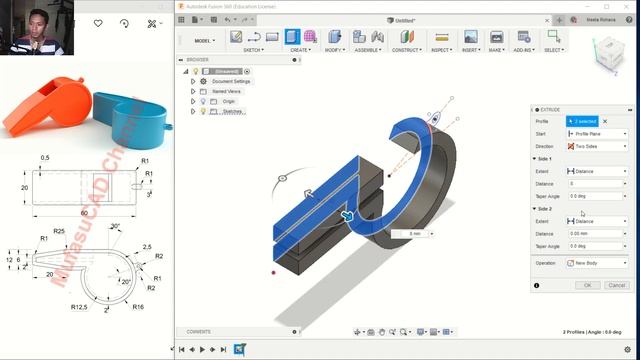Open timeline settings gear icon

pos(627,349)
